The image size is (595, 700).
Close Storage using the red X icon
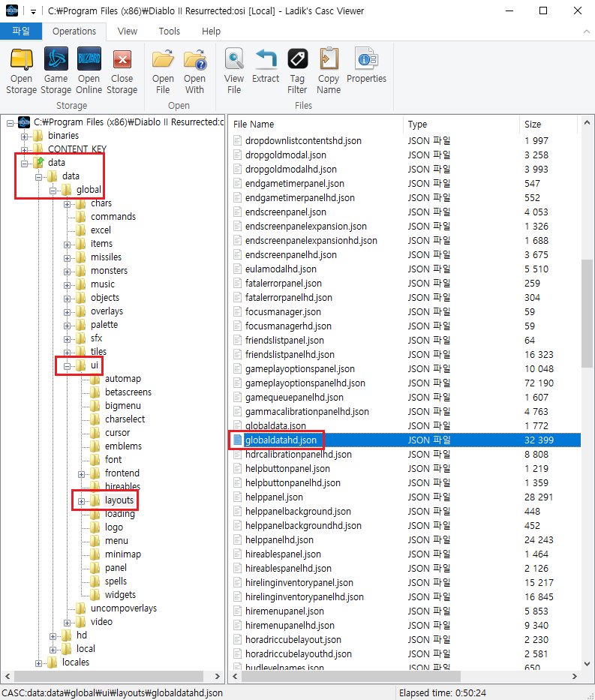coord(122,71)
